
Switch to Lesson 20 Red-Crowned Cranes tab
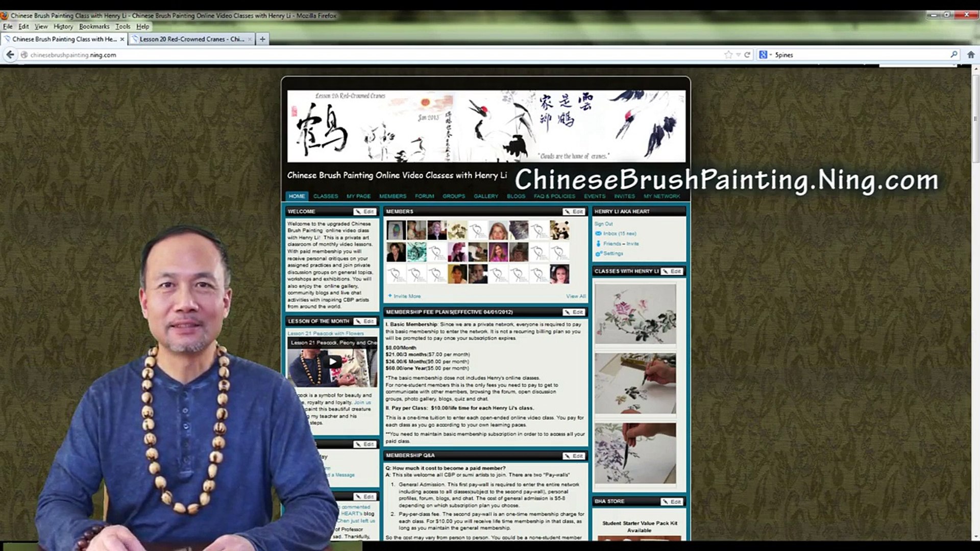tap(191, 39)
